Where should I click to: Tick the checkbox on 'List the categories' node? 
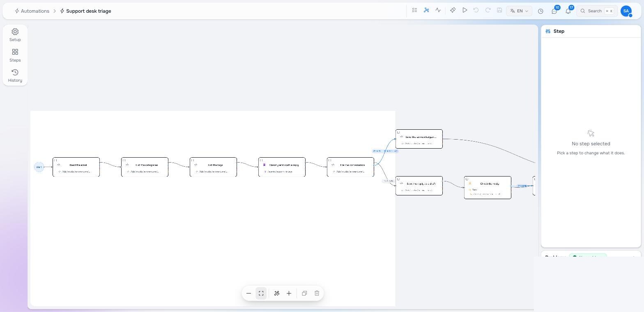tap(124, 160)
